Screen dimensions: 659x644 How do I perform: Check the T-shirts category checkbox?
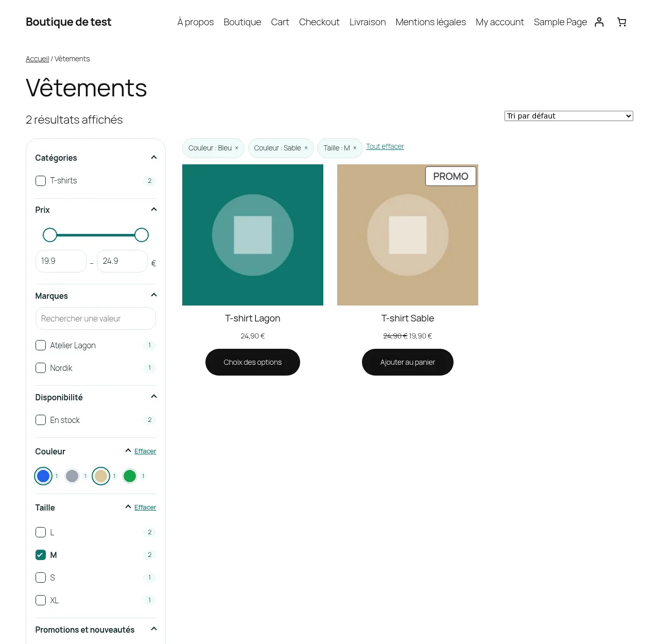tap(41, 181)
